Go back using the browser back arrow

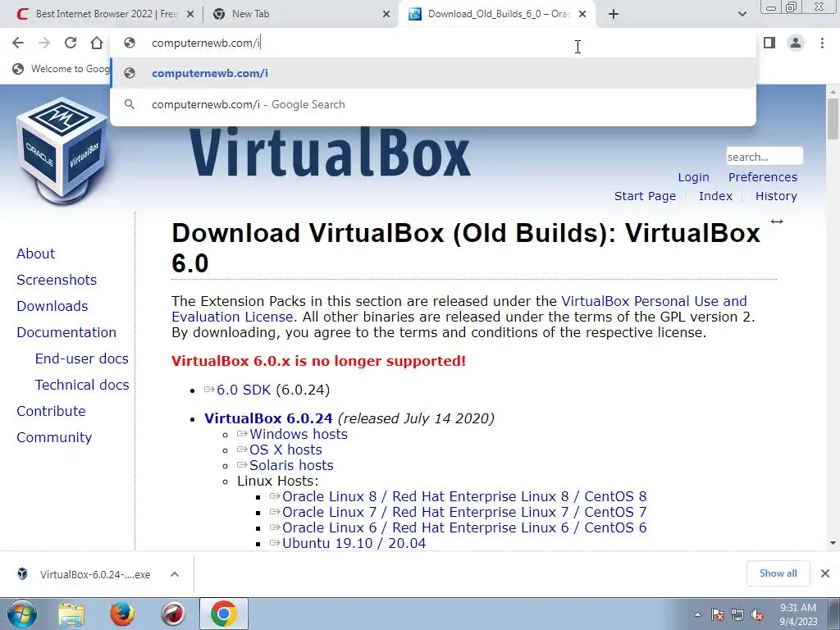pyautogui.click(x=18, y=43)
